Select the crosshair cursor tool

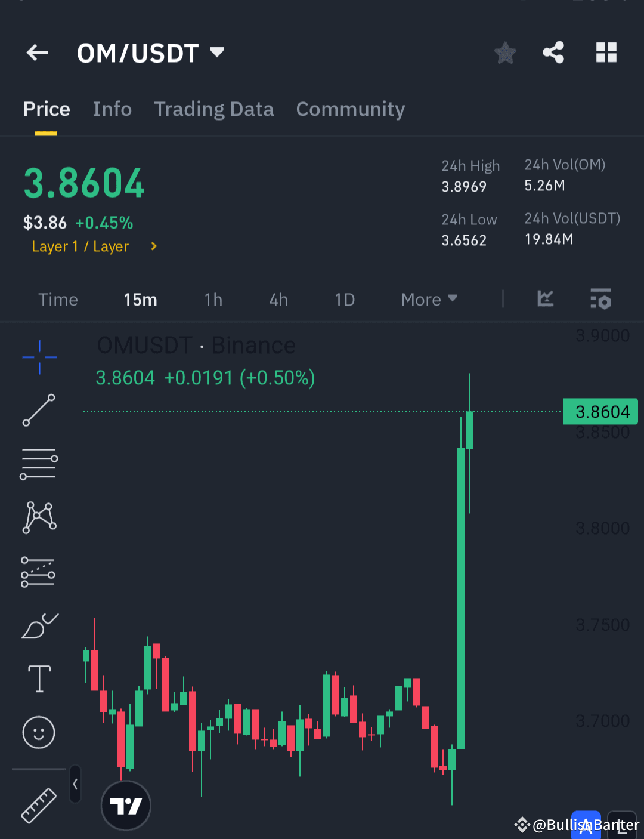(x=38, y=357)
